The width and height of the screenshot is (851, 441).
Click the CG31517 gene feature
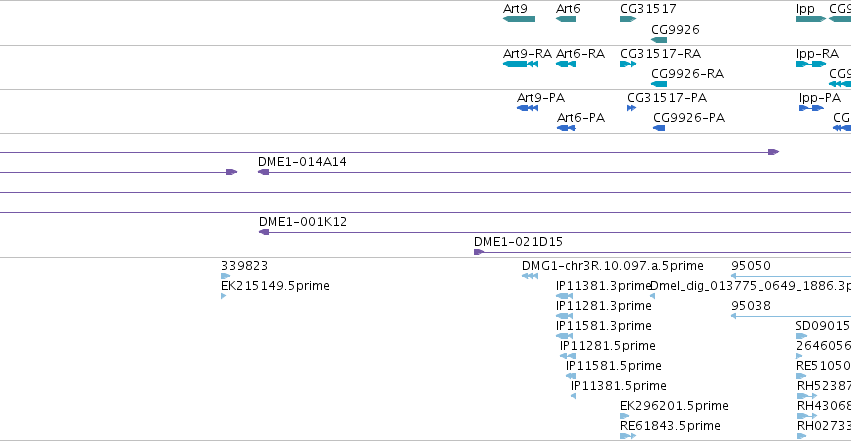[x=628, y=19]
